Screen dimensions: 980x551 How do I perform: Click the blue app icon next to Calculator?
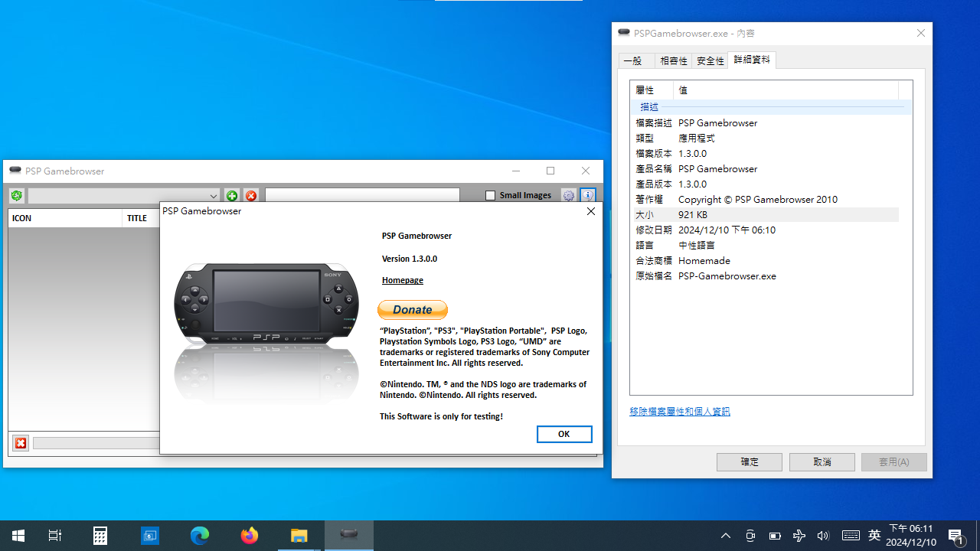pos(150,536)
